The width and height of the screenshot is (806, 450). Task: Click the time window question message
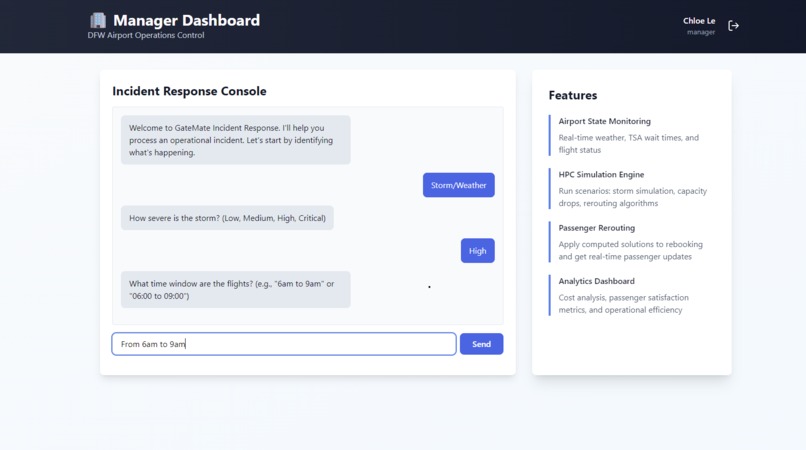pos(235,290)
